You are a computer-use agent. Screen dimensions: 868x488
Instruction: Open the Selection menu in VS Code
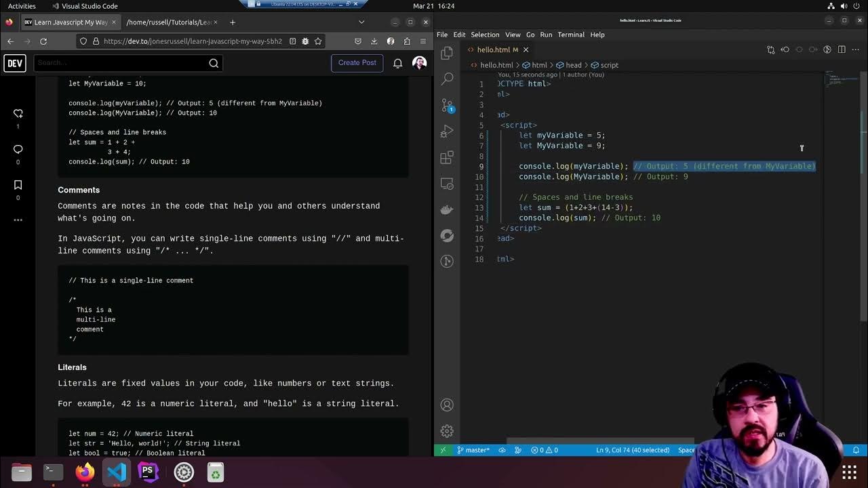click(x=485, y=35)
